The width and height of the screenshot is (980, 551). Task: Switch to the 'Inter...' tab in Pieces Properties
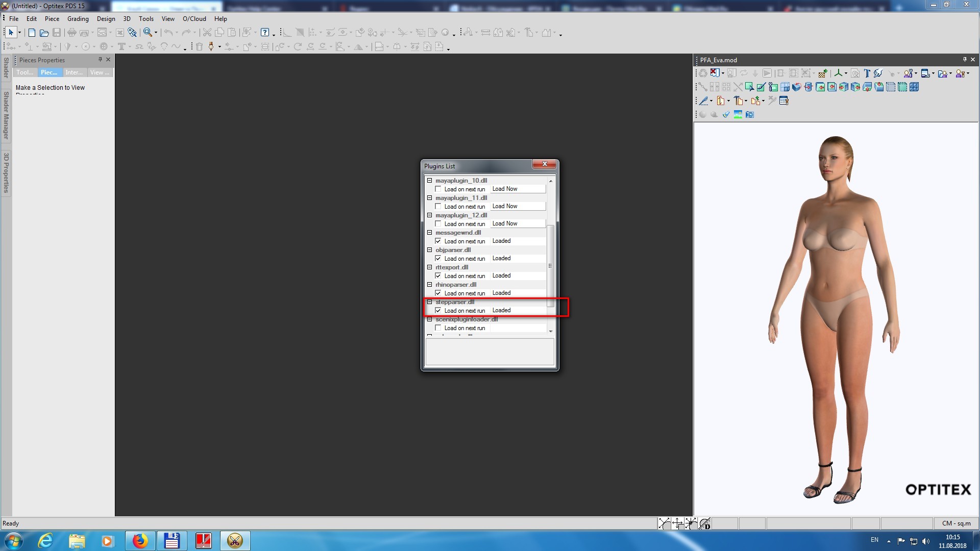pyautogui.click(x=74, y=72)
